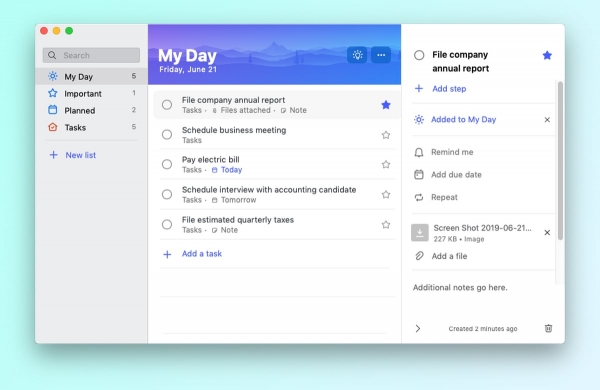Click the Remind me bell icon
600x390 pixels.
tap(419, 152)
